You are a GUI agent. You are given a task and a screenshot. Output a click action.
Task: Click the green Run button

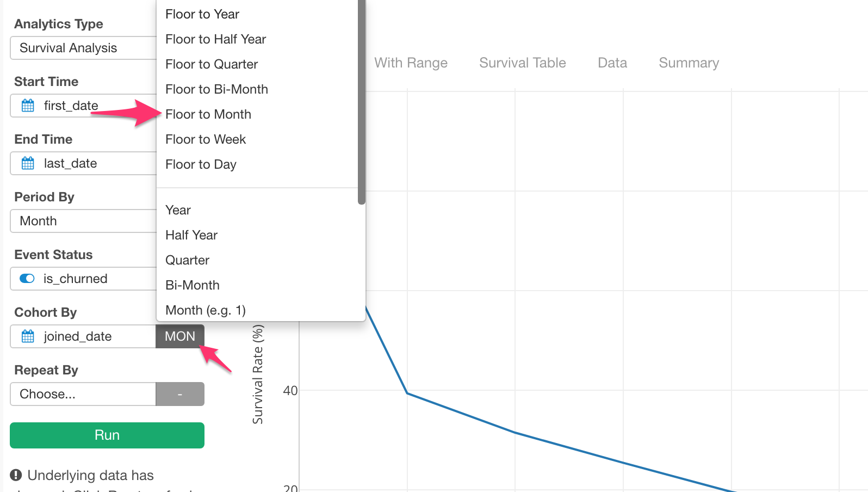click(107, 435)
